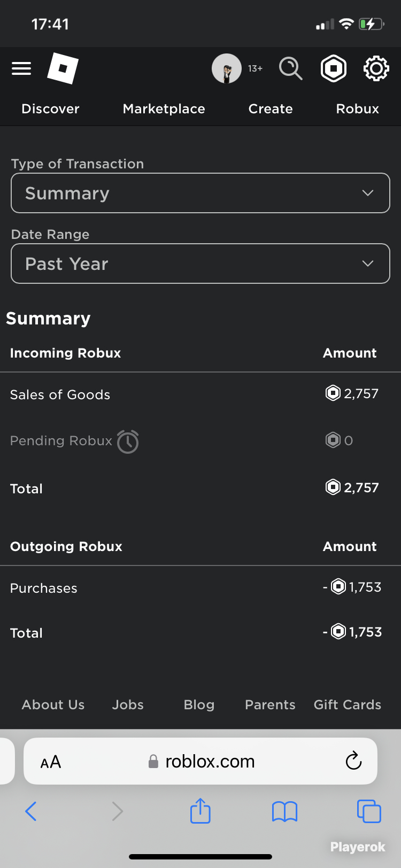
Task: Switch to the Marketplace tab
Action: point(164,108)
